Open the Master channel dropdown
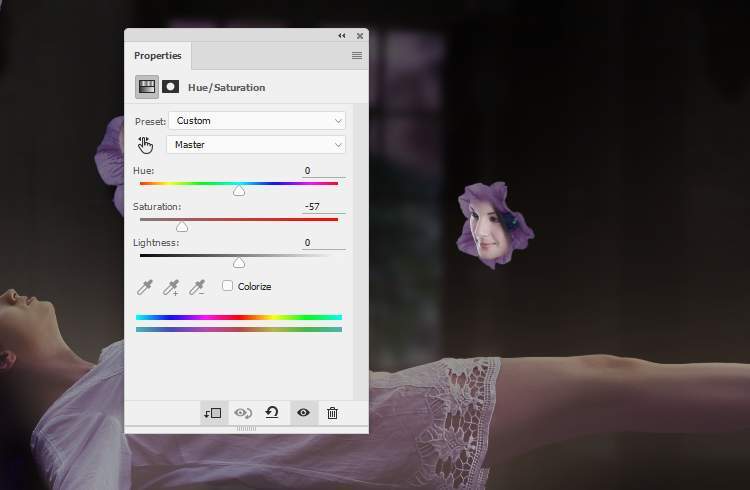The image size is (750, 490). tap(256, 145)
